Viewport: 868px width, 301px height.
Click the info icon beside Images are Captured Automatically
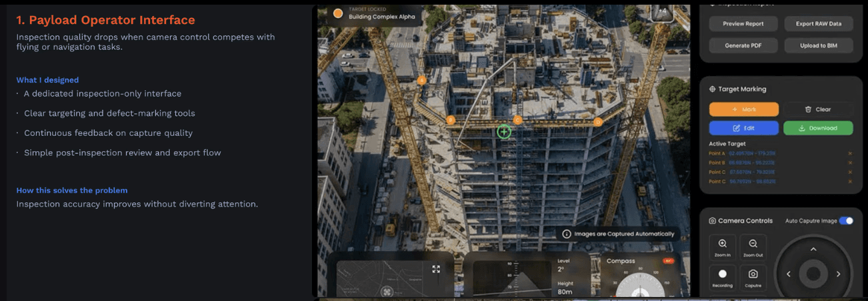pyautogui.click(x=567, y=234)
